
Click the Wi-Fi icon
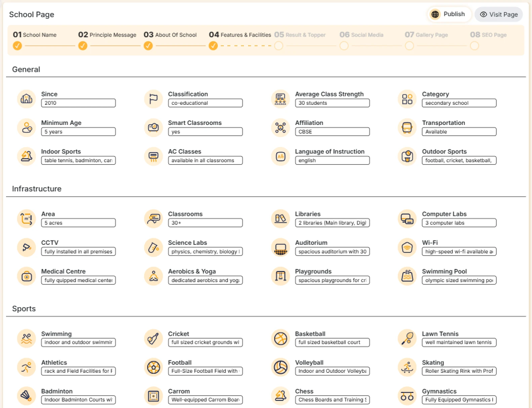(407, 247)
